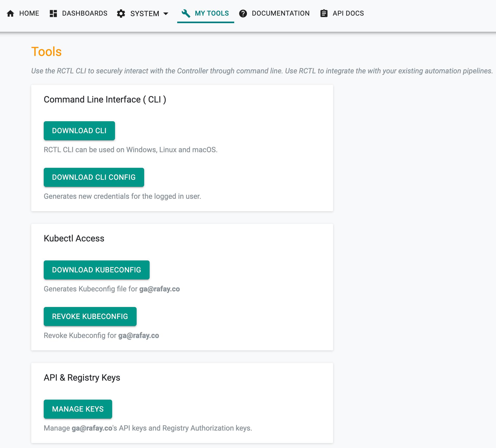496x448 pixels.
Task: Click the Home house icon
Action: [x=10, y=13]
